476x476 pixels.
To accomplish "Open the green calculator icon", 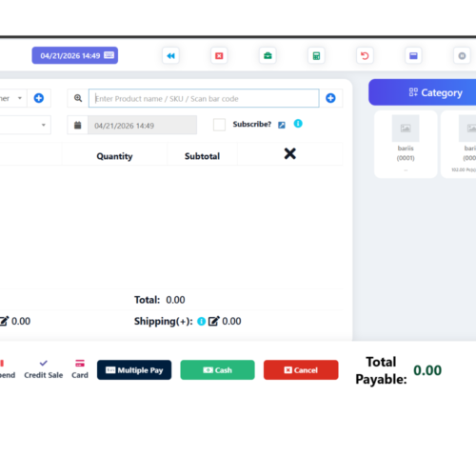I will 316,56.
